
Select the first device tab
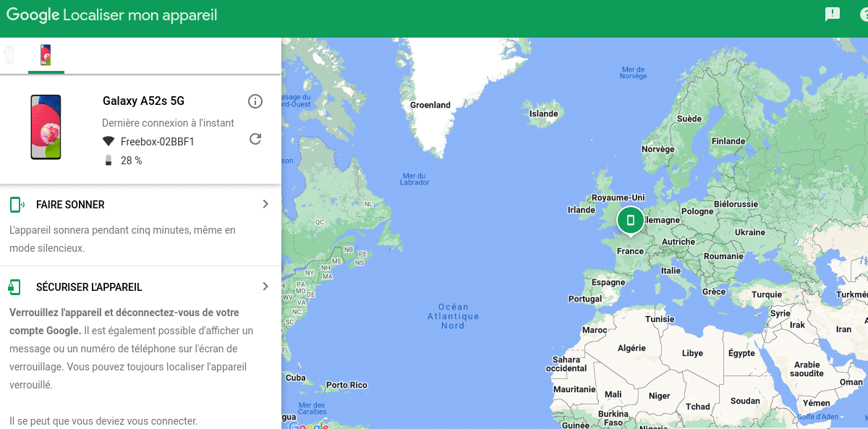(9, 56)
